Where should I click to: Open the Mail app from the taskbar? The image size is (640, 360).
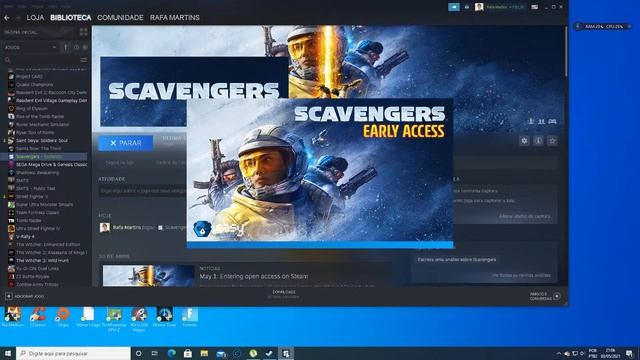click(x=221, y=353)
